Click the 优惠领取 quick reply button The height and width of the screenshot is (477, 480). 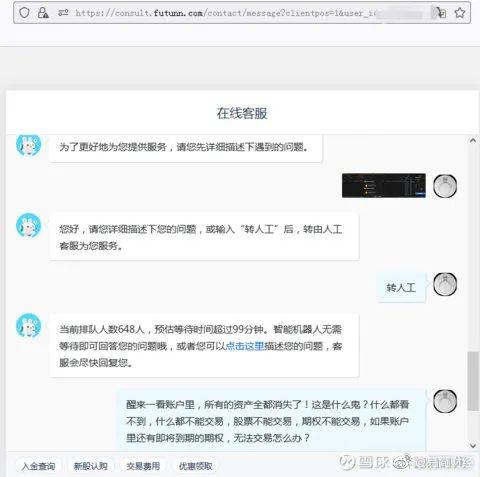(x=196, y=466)
